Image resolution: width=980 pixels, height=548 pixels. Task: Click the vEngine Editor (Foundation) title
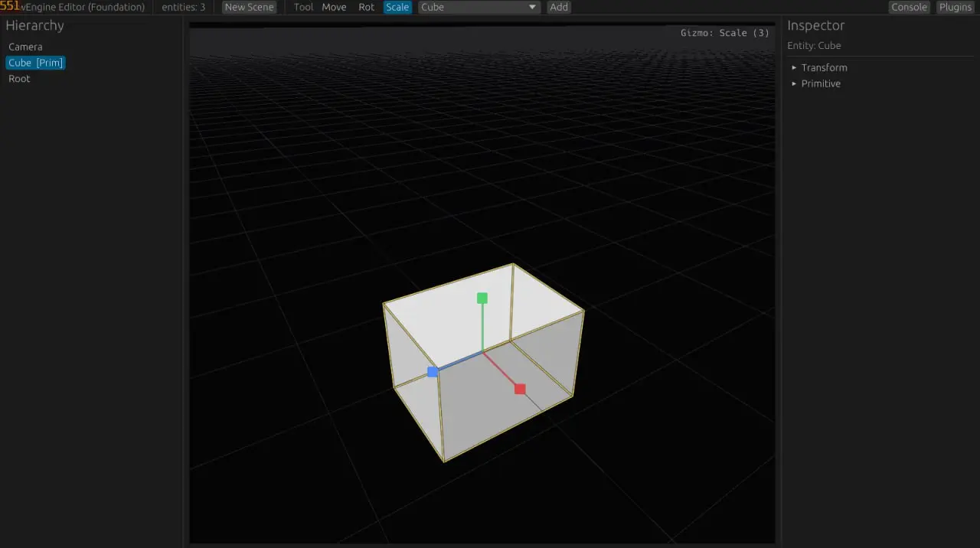tap(84, 7)
